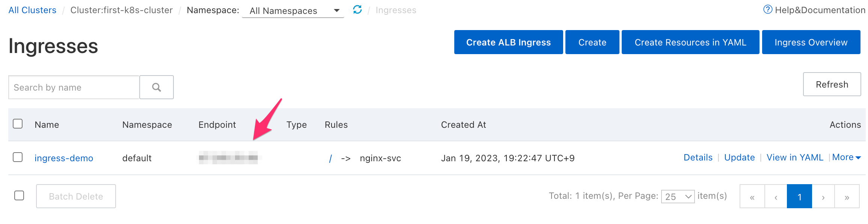This screenshot has height=224, width=868.
Task: Open the Help&Documentation question mark icon
Action: coord(768,9)
